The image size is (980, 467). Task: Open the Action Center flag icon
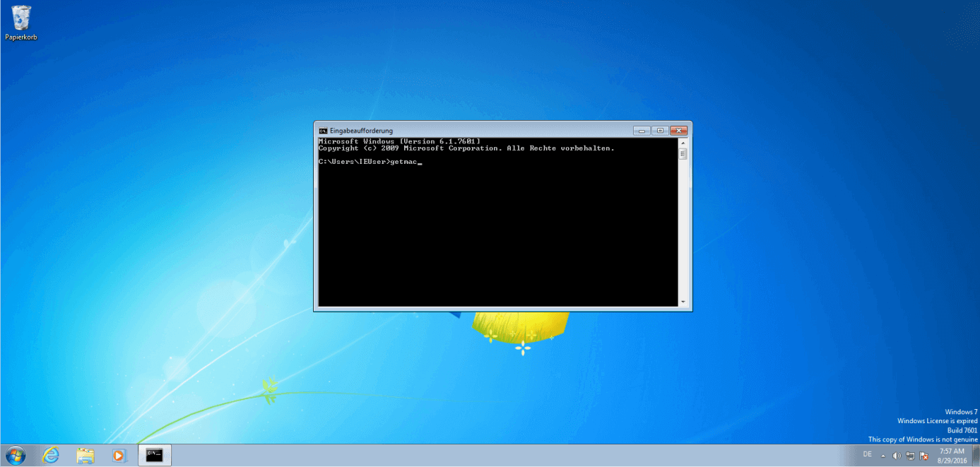(x=923, y=456)
